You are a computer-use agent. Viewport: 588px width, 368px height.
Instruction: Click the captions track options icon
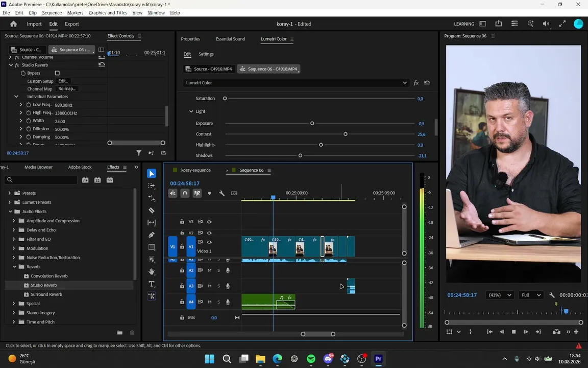click(234, 193)
